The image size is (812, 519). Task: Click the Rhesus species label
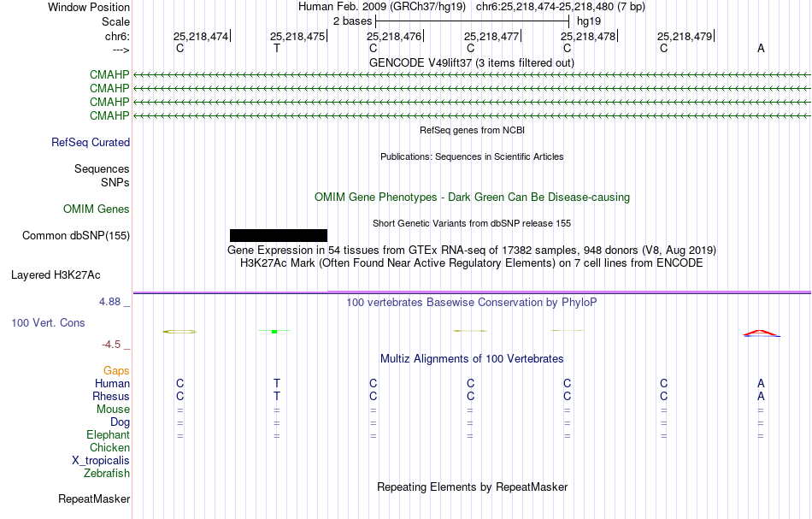click(x=111, y=396)
